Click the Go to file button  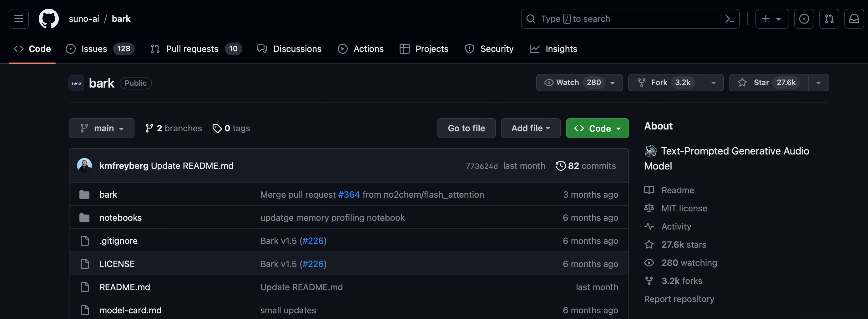pos(466,128)
